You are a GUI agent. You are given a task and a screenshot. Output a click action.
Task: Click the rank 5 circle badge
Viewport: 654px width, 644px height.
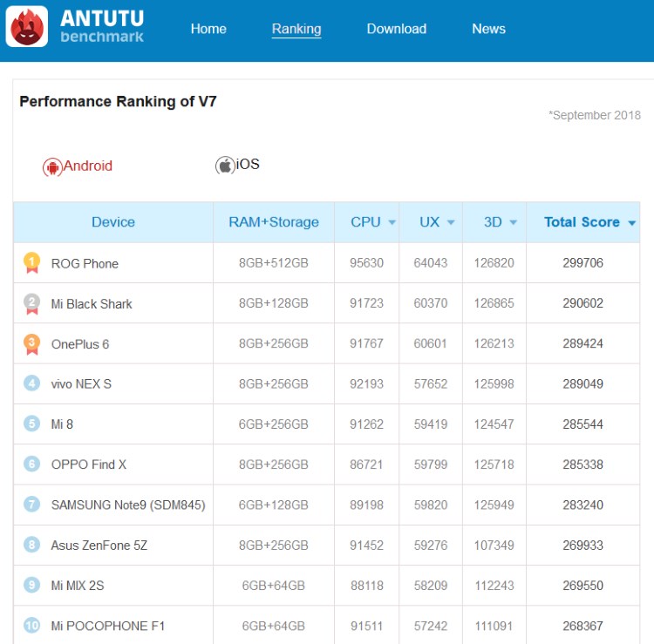point(31,424)
